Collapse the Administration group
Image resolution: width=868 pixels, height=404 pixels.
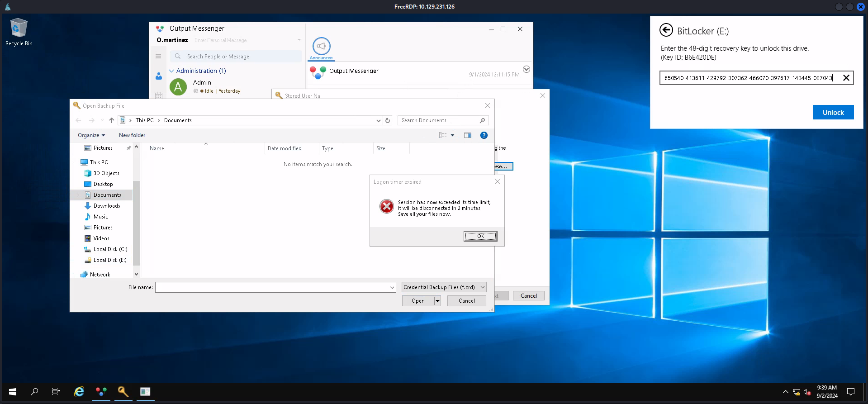(x=172, y=71)
